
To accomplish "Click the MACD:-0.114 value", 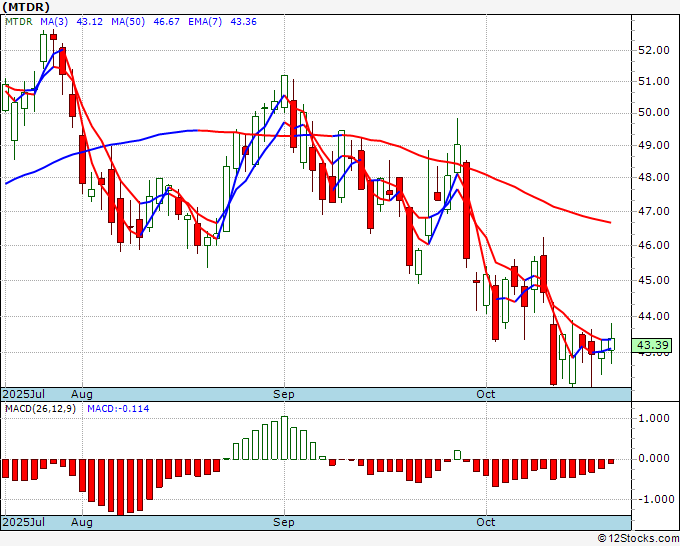I will click(x=118, y=409).
